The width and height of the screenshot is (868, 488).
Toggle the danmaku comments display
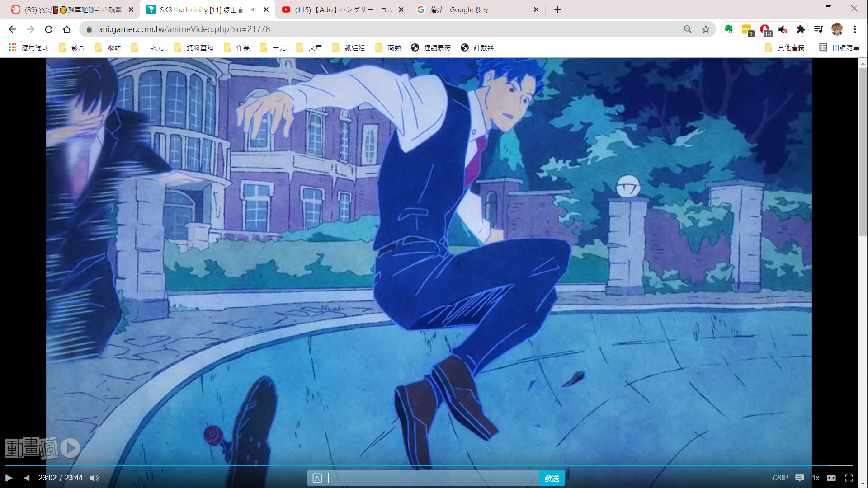tap(799, 478)
